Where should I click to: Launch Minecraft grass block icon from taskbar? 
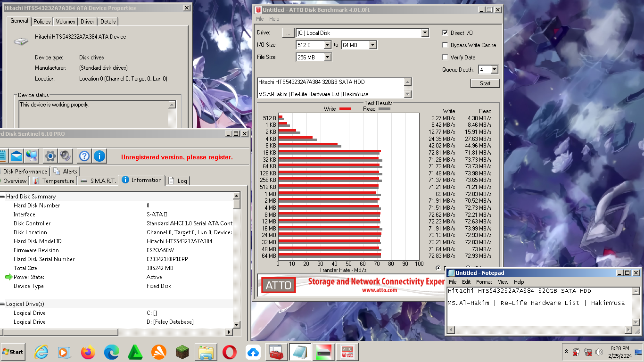coord(182,352)
